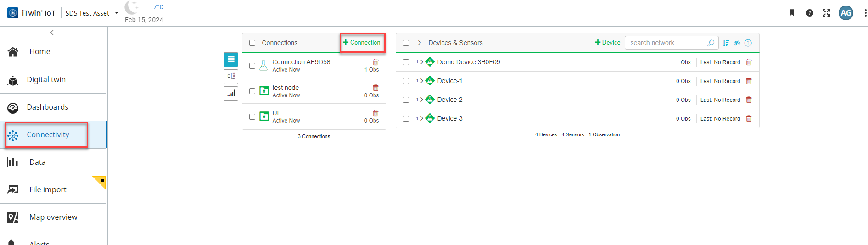This screenshot has height=245, width=868.
Task: Toggle fullscreen expand icon
Action: tap(826, 13)
